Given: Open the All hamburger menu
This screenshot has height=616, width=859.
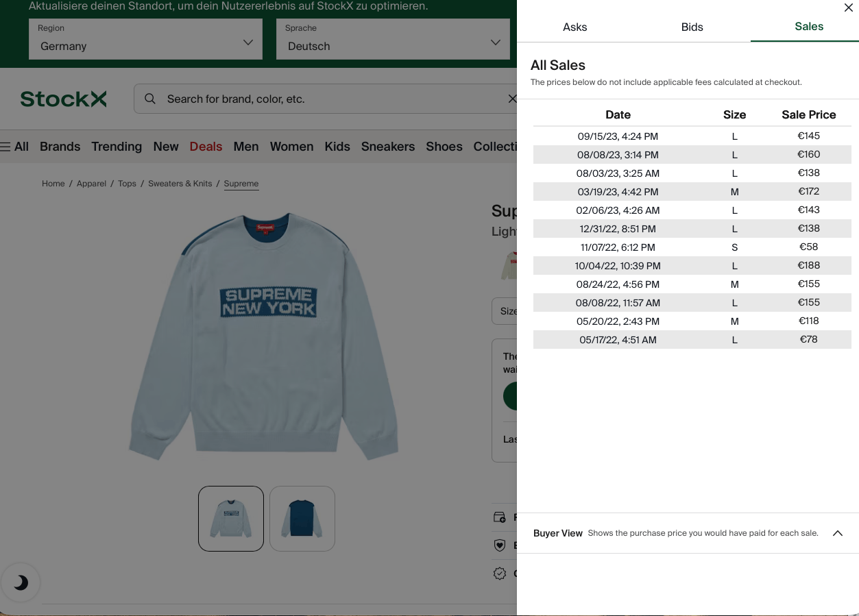Looking at the screenshot, I should click(x=14, y=147).
